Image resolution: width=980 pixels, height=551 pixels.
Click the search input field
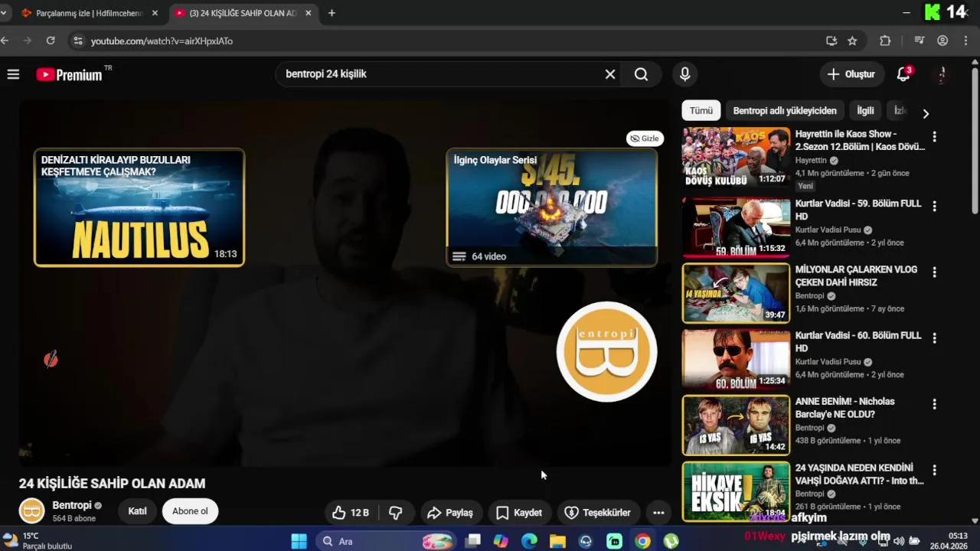440,74
